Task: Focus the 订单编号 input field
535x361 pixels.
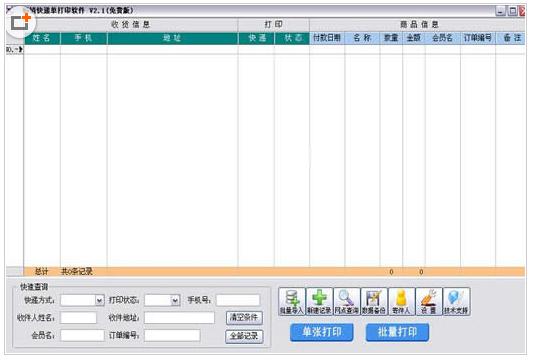Action: point(172,335)
